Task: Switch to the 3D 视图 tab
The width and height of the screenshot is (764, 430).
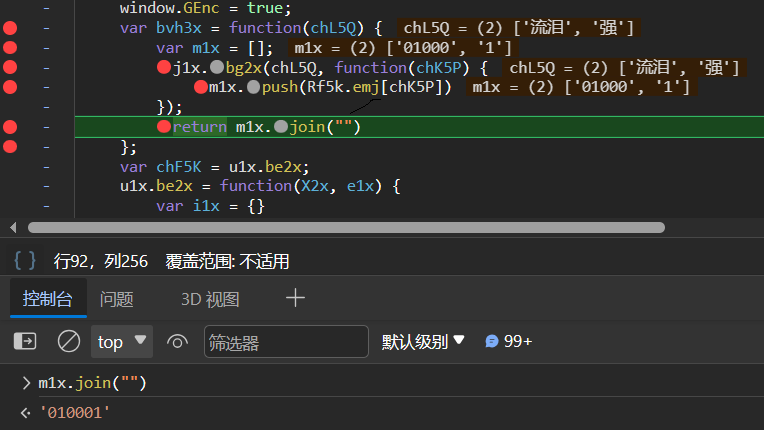Action: coord(210,299)
